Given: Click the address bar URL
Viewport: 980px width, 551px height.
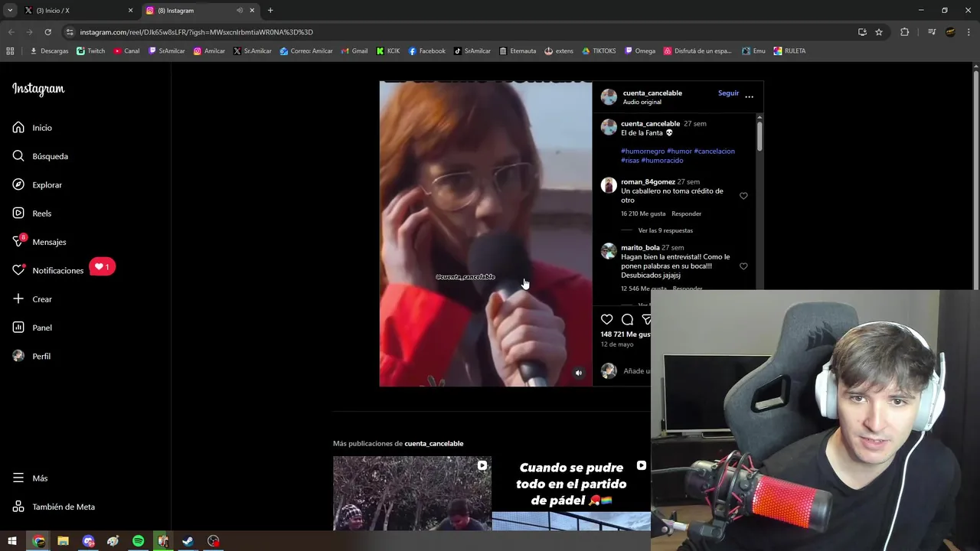Looking at the screenshot, I should coord(196,32).
